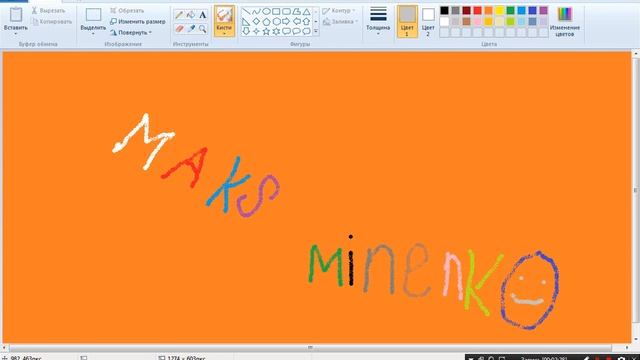Screen dimensions: 640x360
Task: Choose the Hexagon shape
Action: [x=276, y=21]
